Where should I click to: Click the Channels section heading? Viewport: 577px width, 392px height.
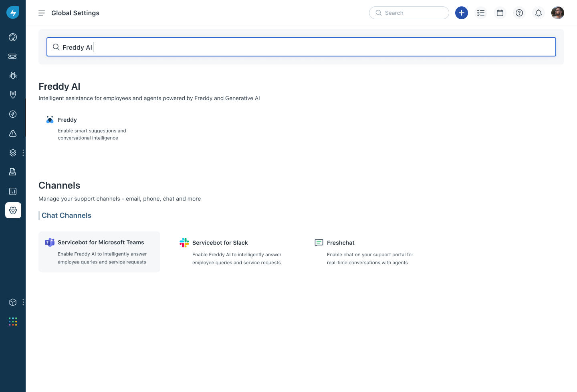coord(59,185)
